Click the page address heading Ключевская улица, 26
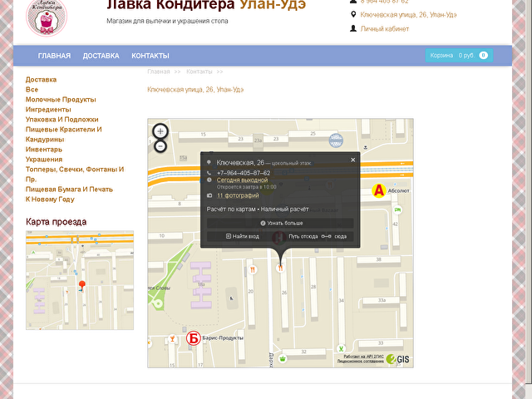The image size is (532, 399). coord(195,90)
